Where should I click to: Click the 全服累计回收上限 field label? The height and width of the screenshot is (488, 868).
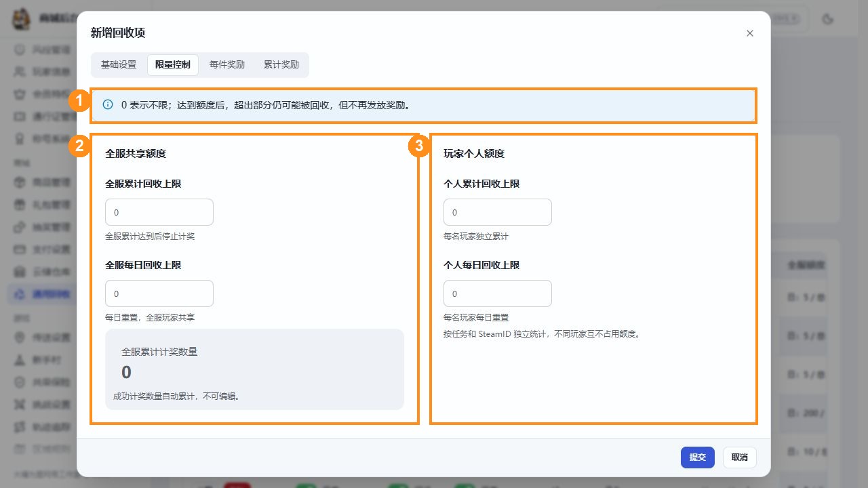tap(143, 184)
